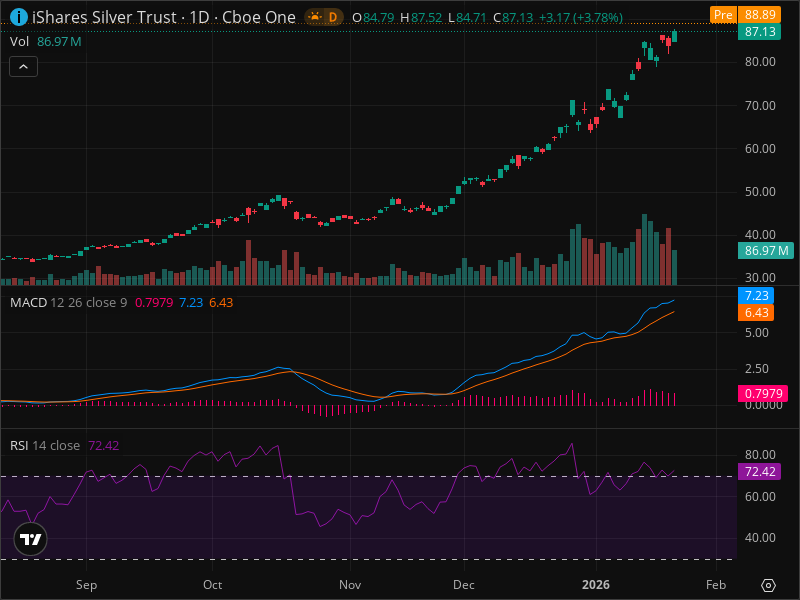
Task: Click the blue info icon beside iShares Silver Trust
Action: click(x=19, y=17)
